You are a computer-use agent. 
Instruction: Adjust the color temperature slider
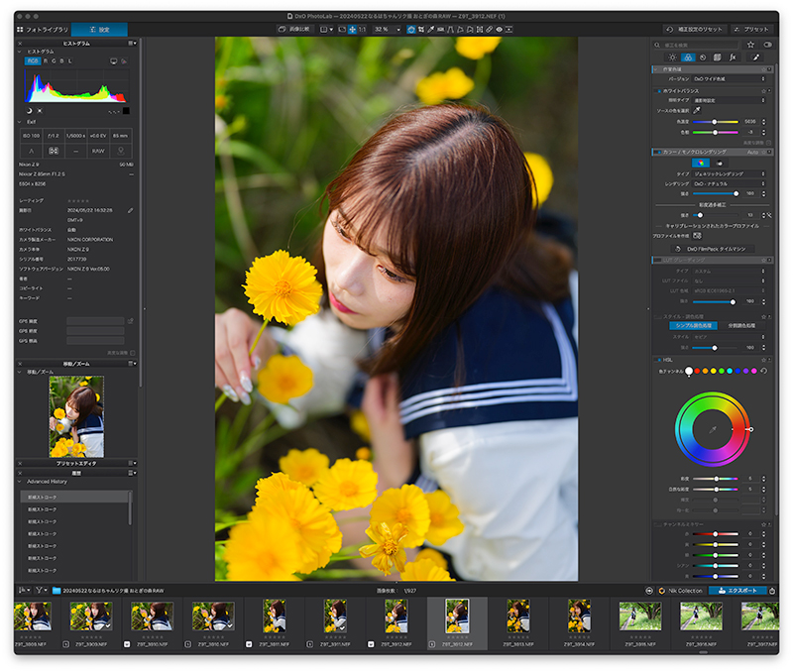pyautogui.click(x=715, y=122)
